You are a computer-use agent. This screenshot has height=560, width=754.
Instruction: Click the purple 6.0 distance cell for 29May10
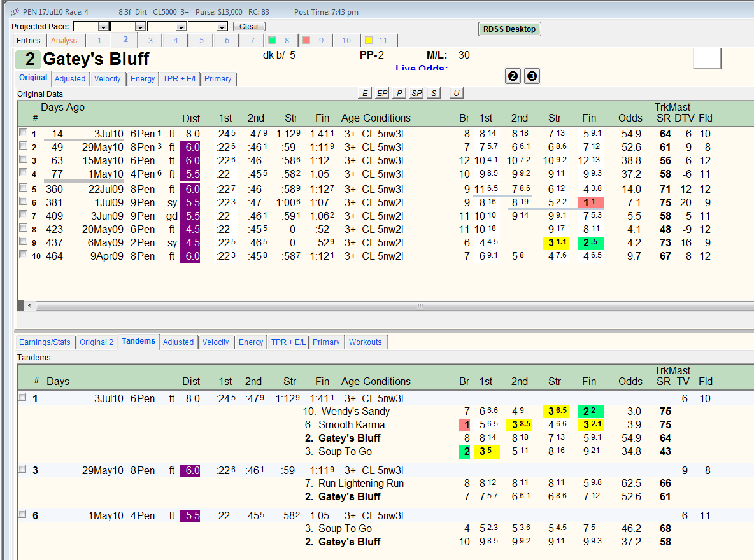coord(190,147)
